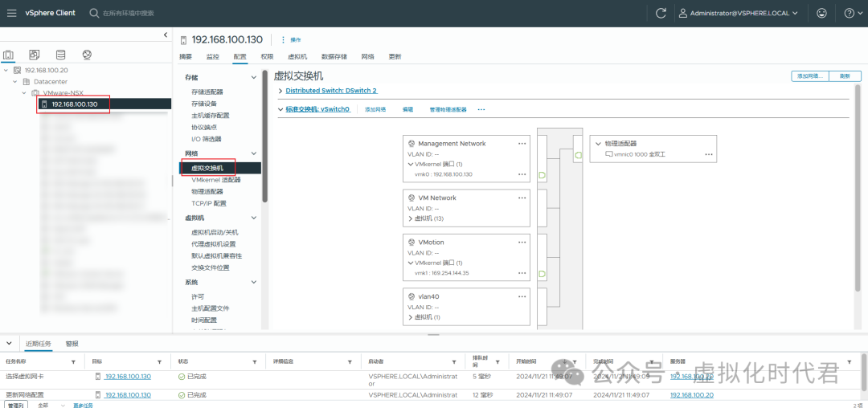Collapse Management Network VMkernel ports list
The height and width of the screenshot is (408, 868).
410,164
